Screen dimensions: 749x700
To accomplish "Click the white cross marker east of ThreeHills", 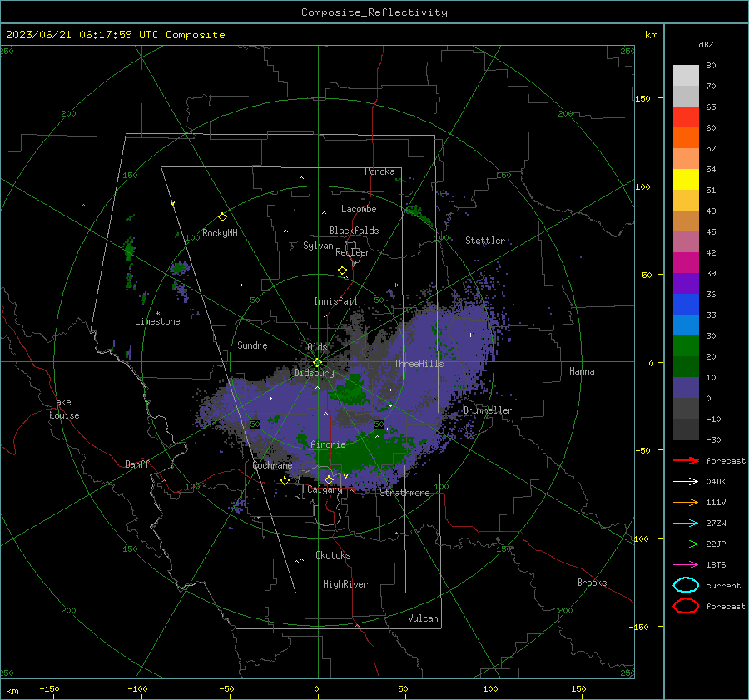I will (x=470, y=335).
